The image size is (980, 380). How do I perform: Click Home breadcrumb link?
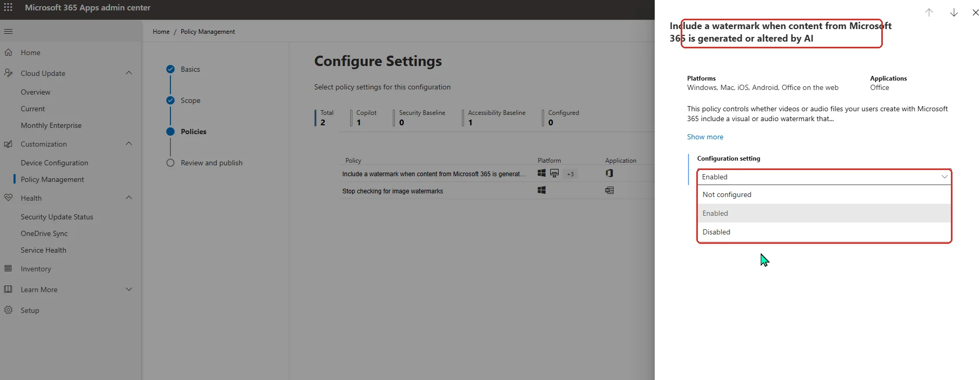tap(161, 32)
